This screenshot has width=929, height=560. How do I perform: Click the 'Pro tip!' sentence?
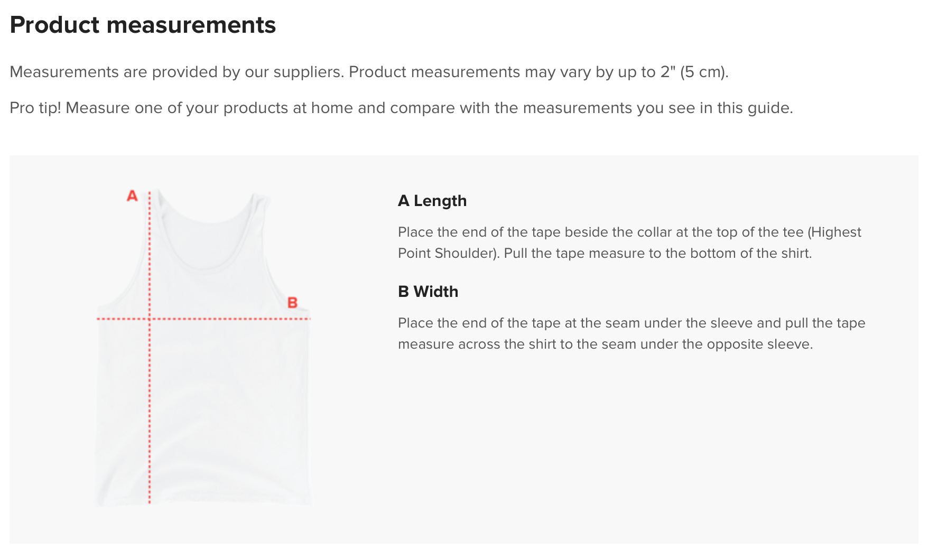[401, 108]
